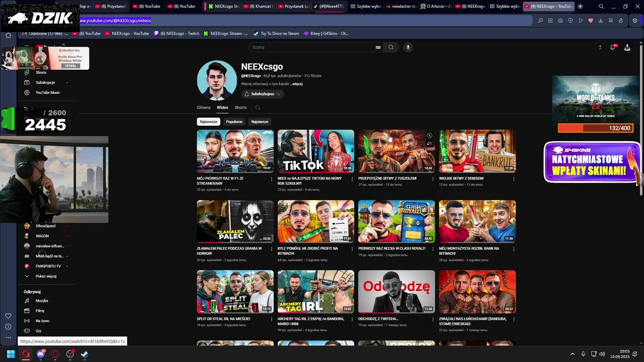Select the Najstarsze sort chip
Image resolution: width=644 pixels, height=362 pixels.
(260, 122)
